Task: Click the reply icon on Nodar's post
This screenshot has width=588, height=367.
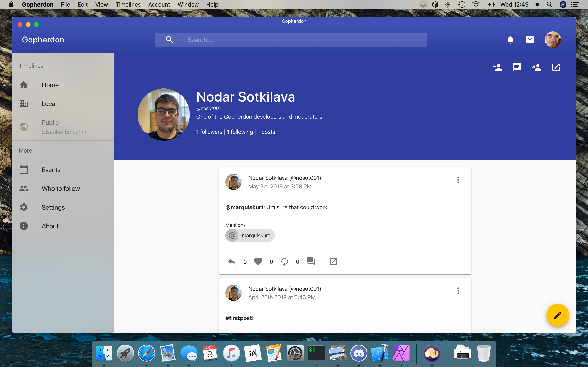Action: pyautogui.click(x=232, y=261)
